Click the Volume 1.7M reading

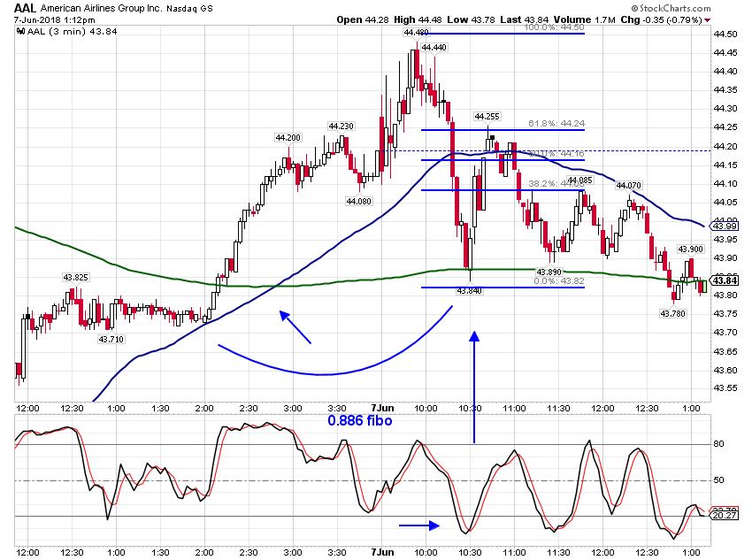pyautogui.click(x=584, y=19)
